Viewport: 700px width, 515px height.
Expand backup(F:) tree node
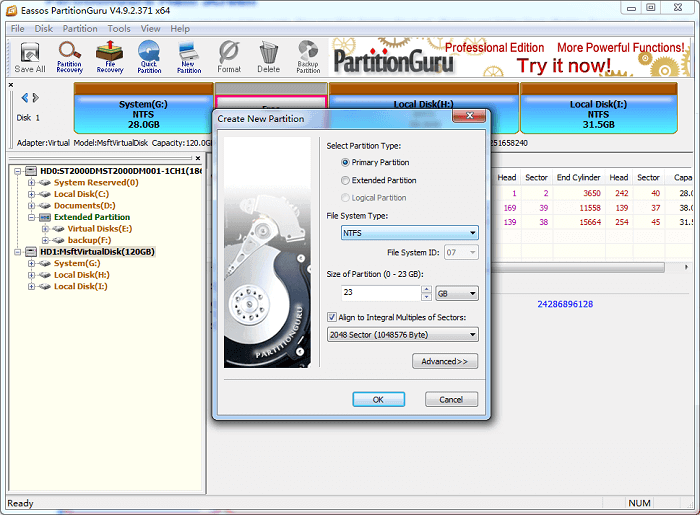pyautogui.click(x=45, y=241)
